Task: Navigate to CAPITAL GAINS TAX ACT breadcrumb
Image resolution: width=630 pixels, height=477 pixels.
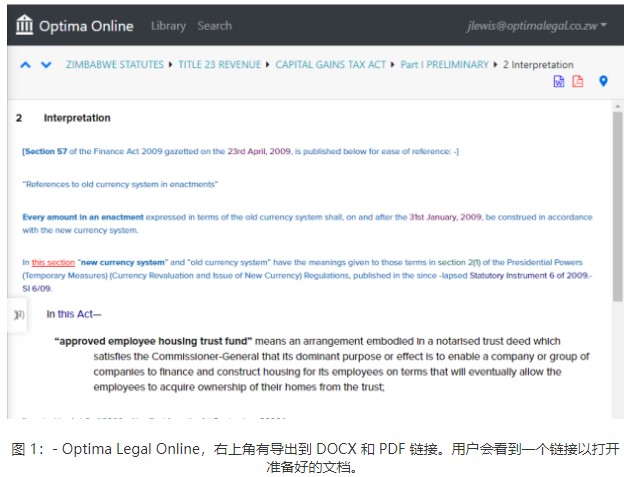Action: point(331,65)
